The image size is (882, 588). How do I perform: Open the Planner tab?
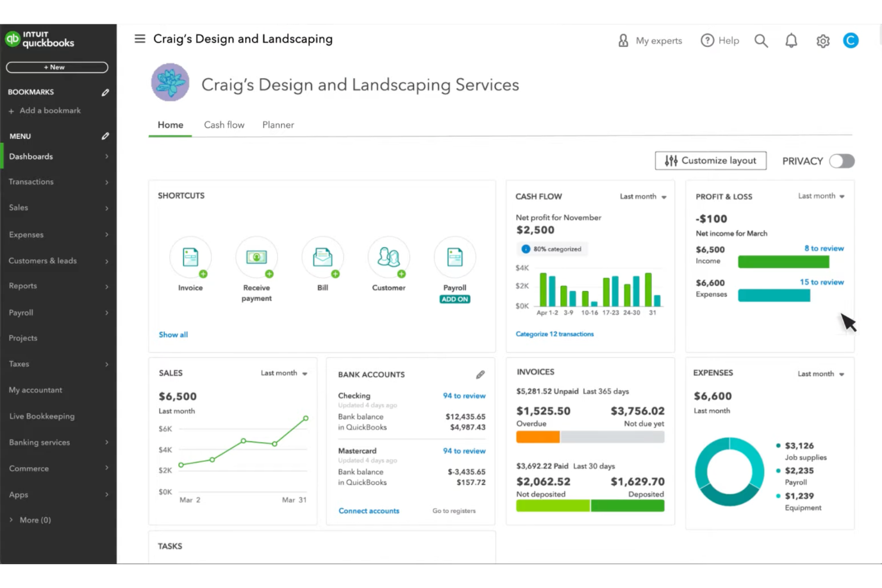(x=278, y=125)
